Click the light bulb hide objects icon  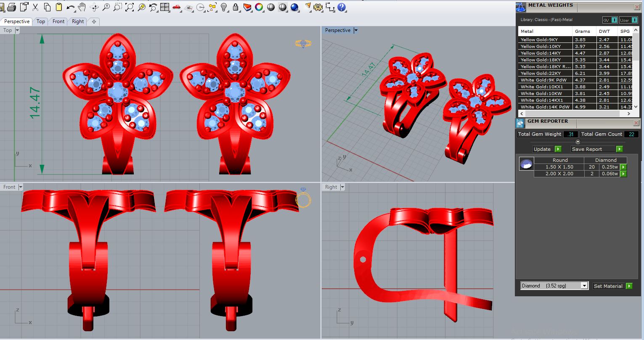point(224,7)
